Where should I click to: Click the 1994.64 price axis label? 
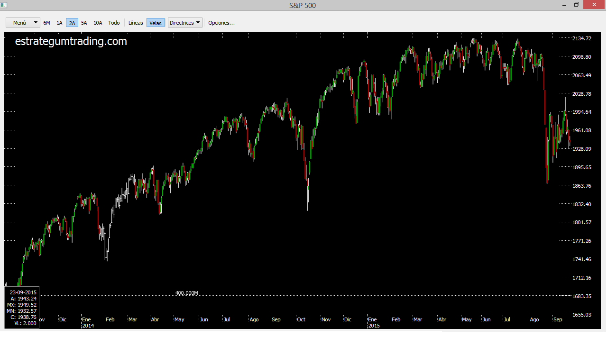click(582, 112)
